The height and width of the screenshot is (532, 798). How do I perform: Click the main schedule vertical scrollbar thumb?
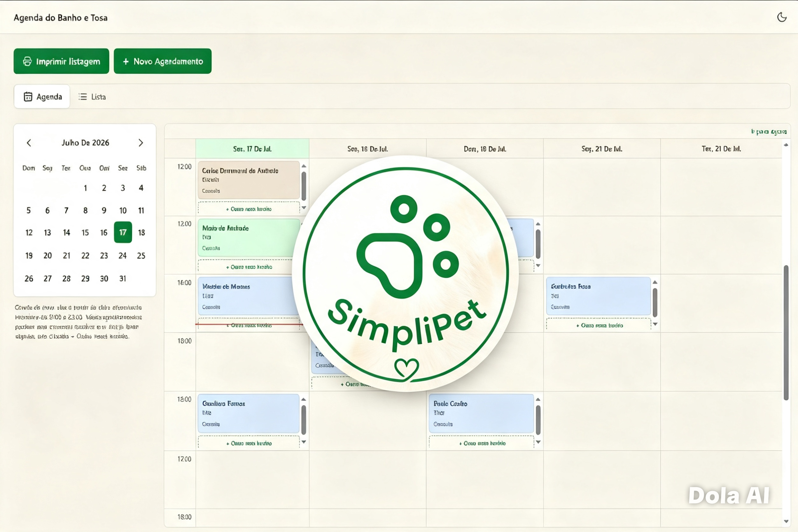(x=786, y=333)
